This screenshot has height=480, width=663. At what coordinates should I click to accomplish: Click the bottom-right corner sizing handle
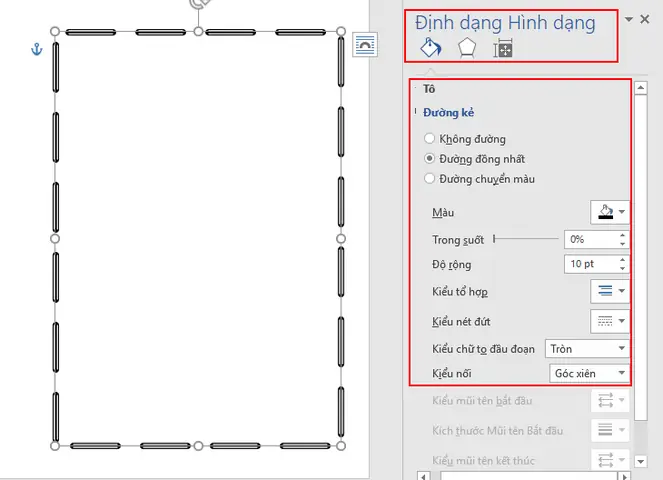click(x=341, y=446)
